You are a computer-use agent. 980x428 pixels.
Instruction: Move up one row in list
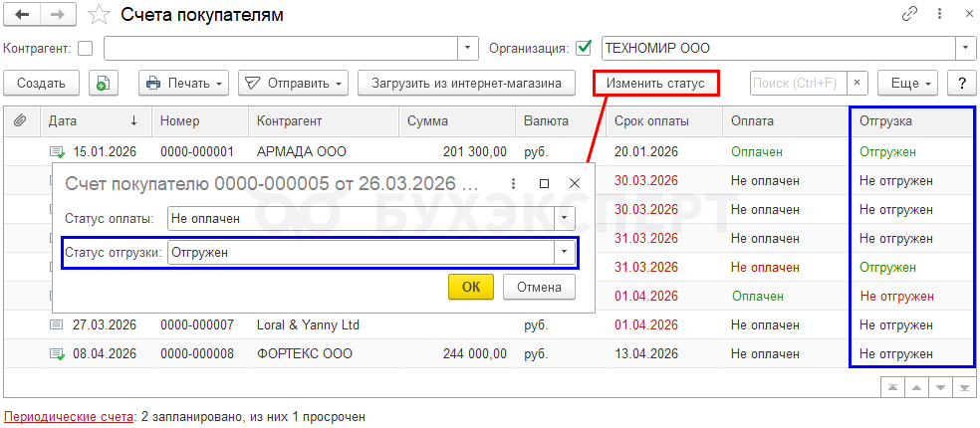point(916,387)
